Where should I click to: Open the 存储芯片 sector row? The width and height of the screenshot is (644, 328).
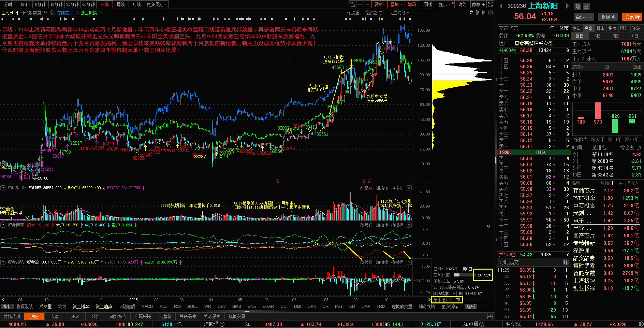click(606, 190)
